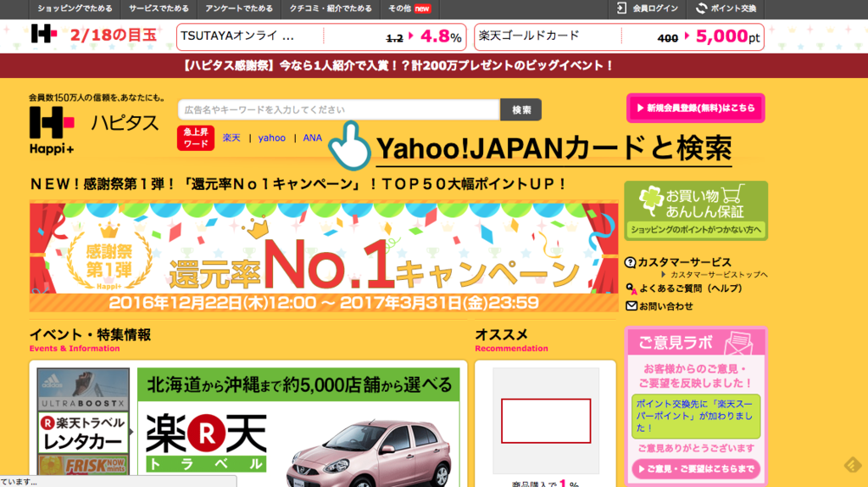This screenshot has width=868, height=487.
Task: Select the yahoo trending keyword
Action: [x=272, y=138]
